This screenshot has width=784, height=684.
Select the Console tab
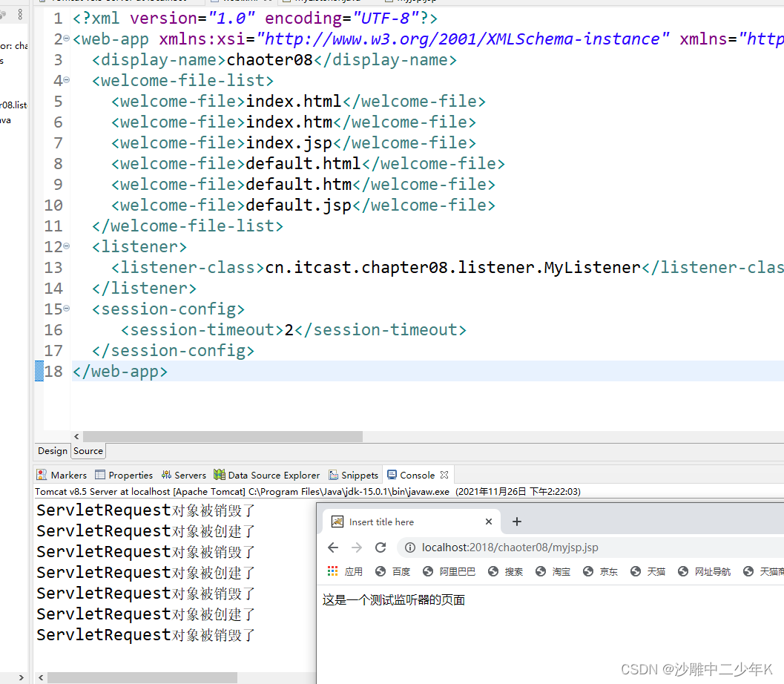(416, 475)
